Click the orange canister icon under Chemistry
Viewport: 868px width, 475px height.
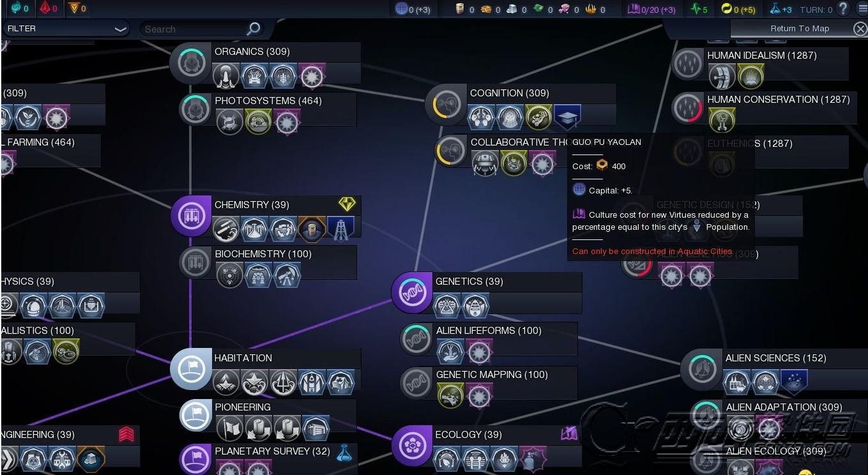[x=312, y=229]
